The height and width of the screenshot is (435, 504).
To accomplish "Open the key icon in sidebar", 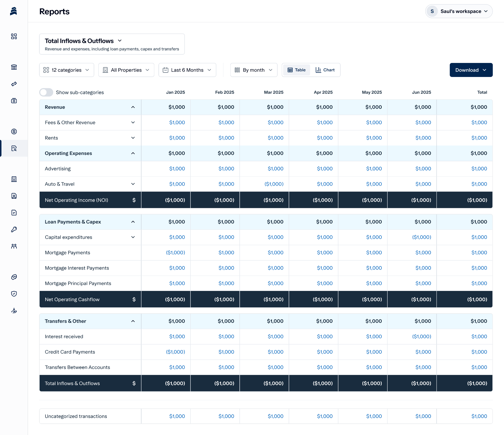I will (14, 229).
